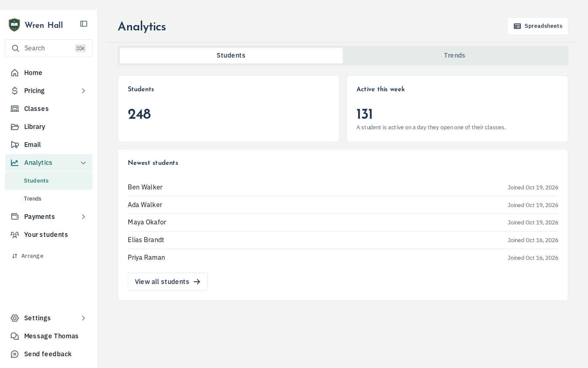
Task: Click the active student definition text
Action: click(x=431, y=127)
